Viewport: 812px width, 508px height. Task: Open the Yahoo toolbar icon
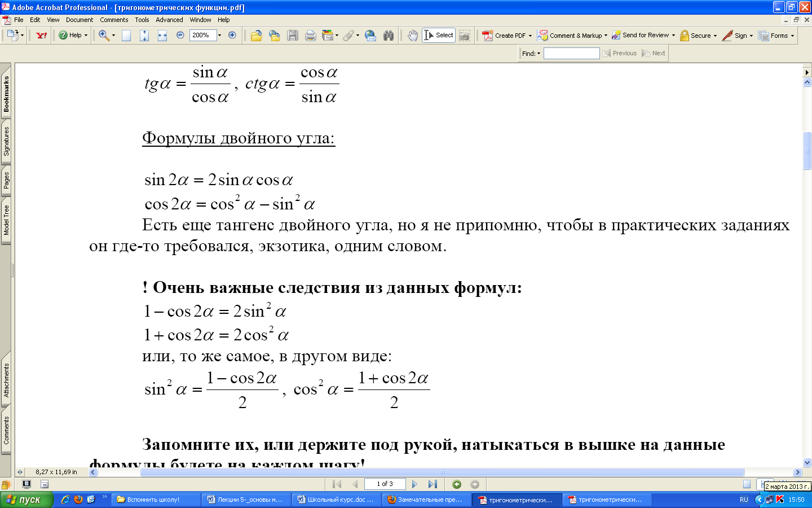tap(41, 35)
